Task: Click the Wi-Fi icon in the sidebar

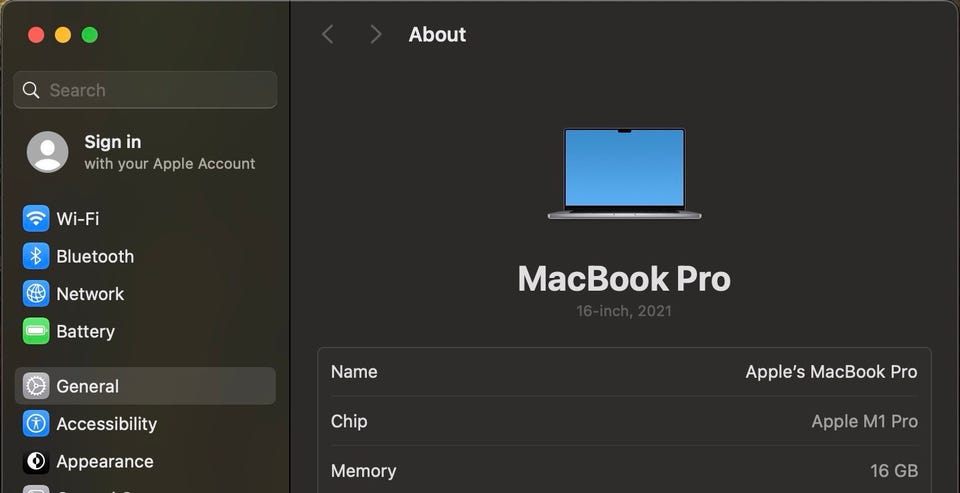Action: pos(36,219)
